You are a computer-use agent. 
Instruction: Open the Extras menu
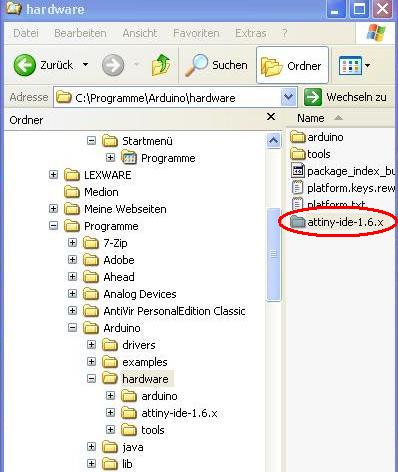(x=251, y=33)
